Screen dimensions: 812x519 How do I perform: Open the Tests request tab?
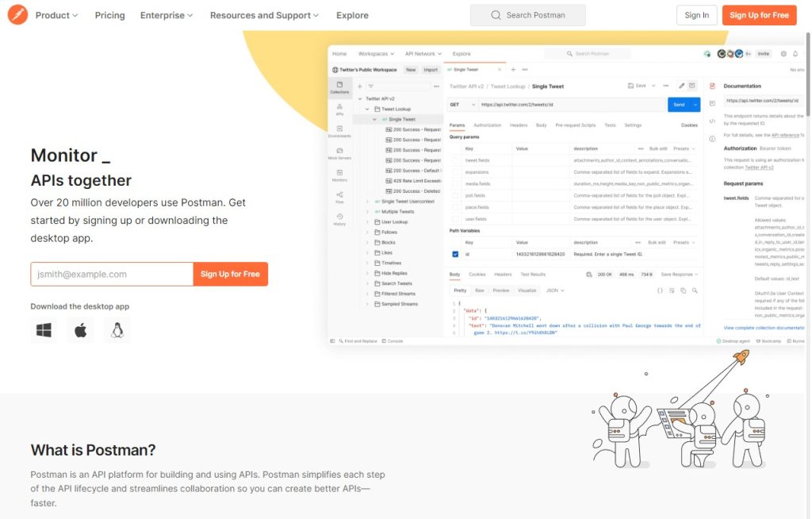610,125
